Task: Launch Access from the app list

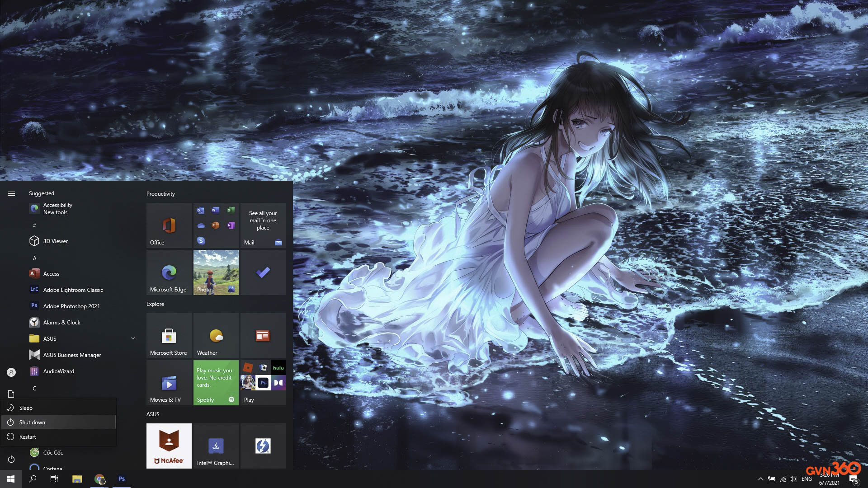Action: click(82, 274)
